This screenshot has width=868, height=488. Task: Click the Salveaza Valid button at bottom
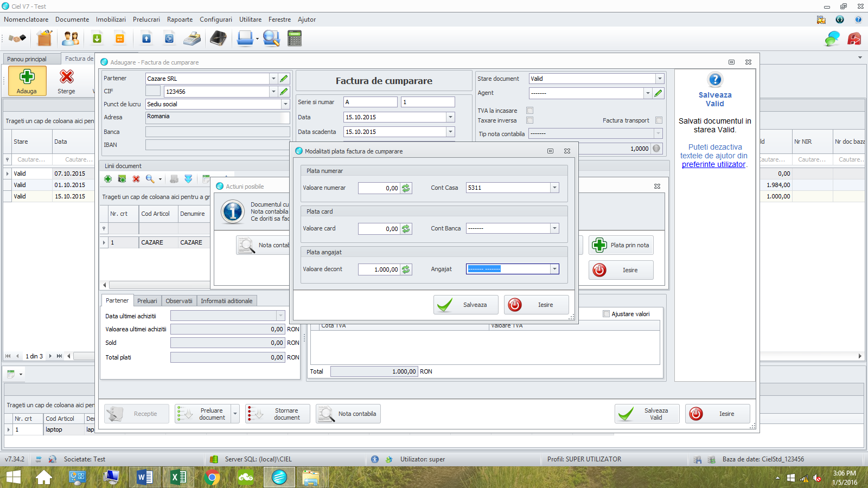[x=647, y=414]
